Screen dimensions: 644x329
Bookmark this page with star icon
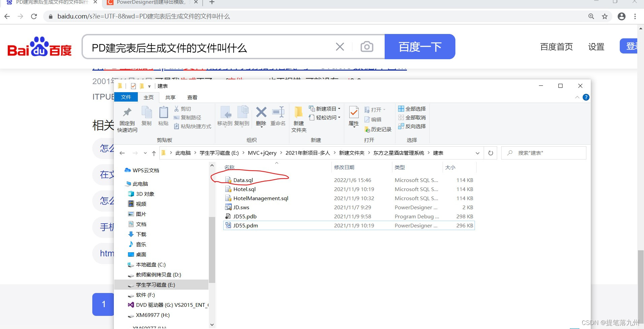pyautogui.click(x=605, y=16)
